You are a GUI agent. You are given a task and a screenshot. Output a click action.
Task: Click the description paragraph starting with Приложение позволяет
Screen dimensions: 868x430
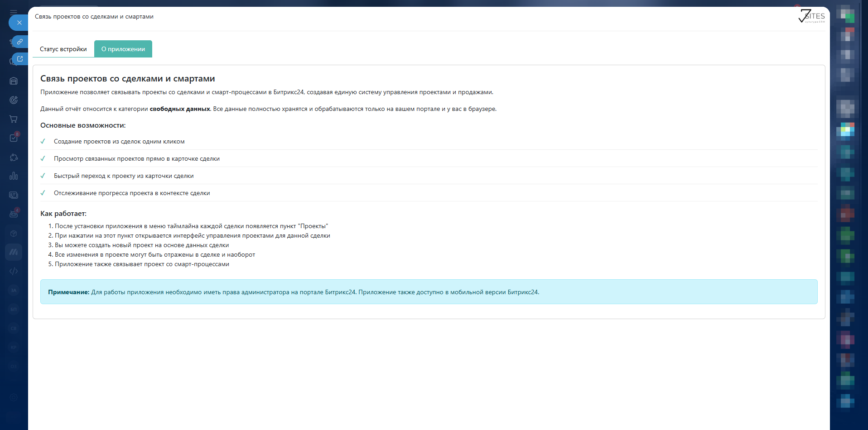[267, 92]
